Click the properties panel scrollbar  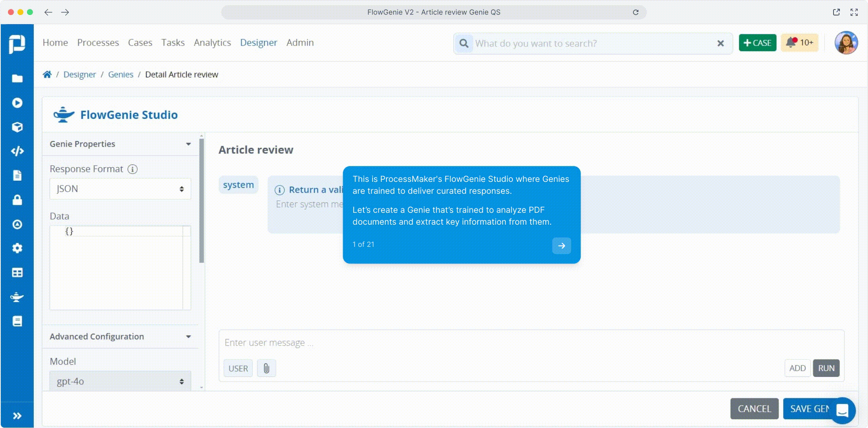coord(201,200)
